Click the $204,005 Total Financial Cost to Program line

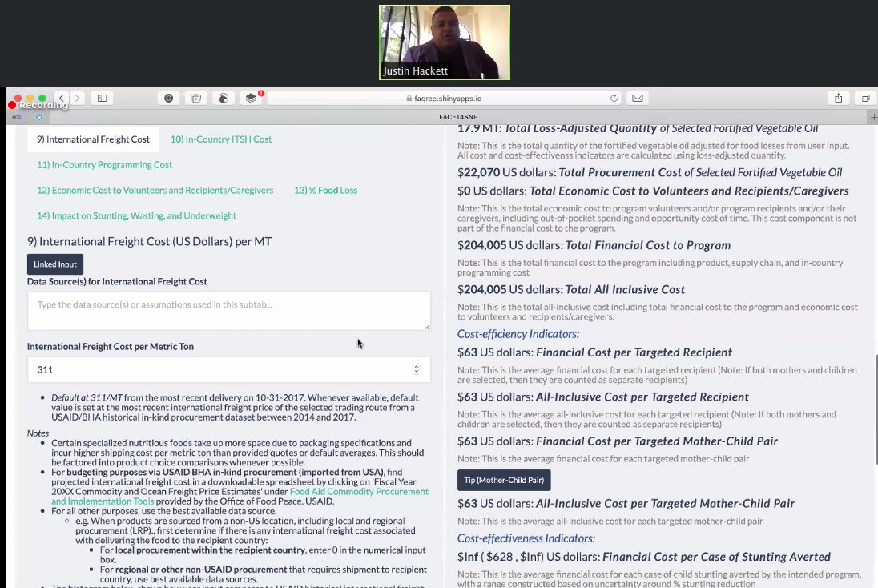coord(594,245)
